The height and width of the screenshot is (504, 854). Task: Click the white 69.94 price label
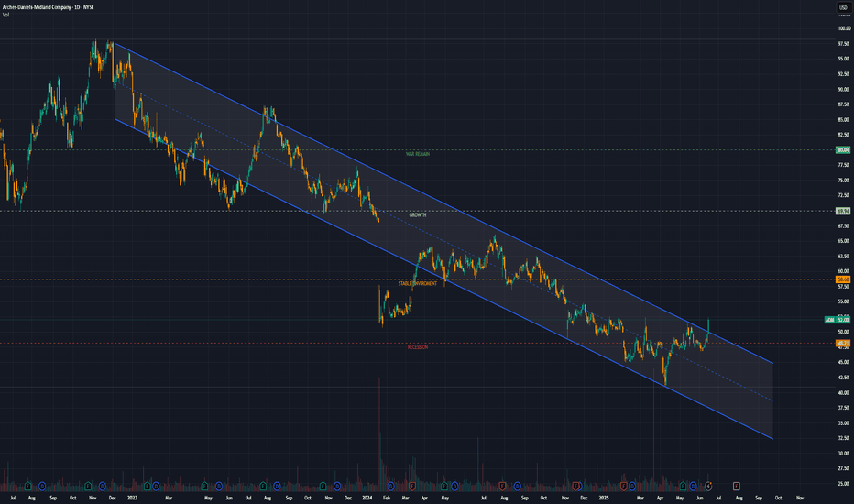(843, 211)
